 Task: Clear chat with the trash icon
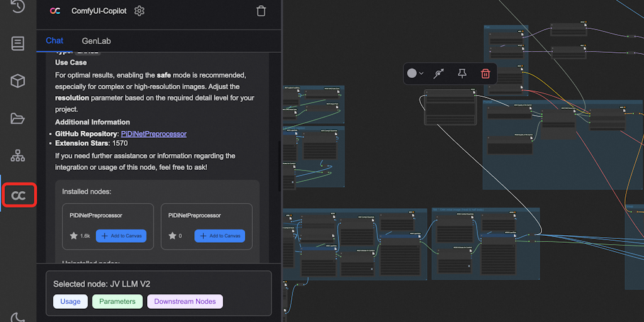click(x=261, y=11)
